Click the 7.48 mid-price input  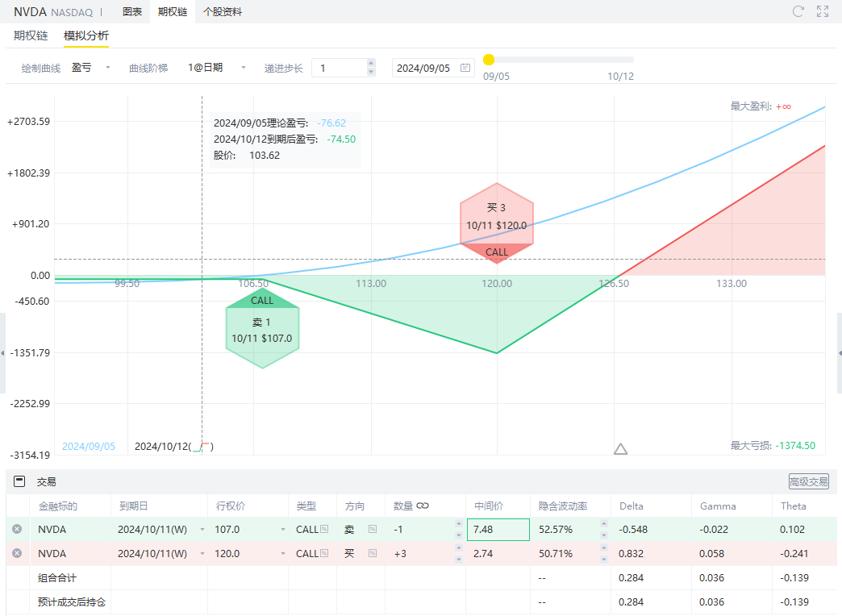click(x=498, y=530)
